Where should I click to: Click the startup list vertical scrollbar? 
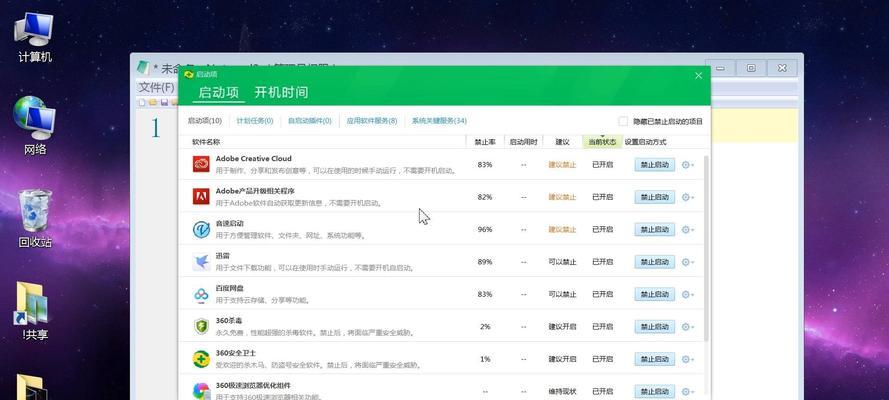(706, 248)
